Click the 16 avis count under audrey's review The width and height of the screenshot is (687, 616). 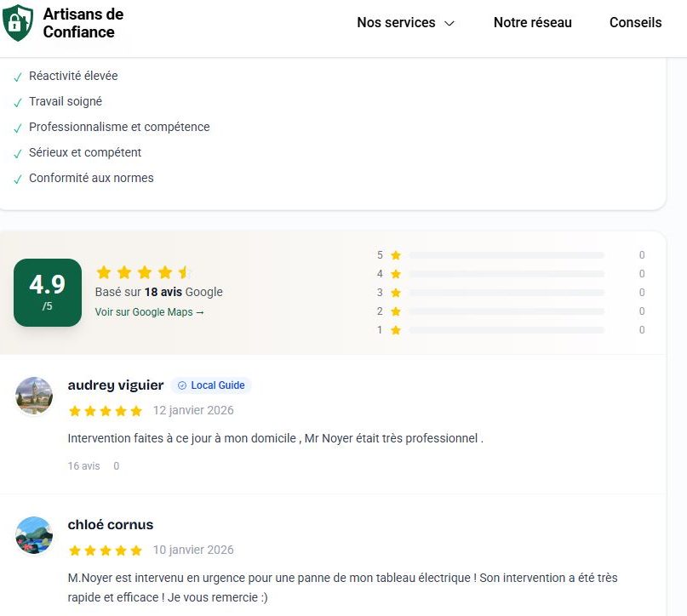(83, 466)
